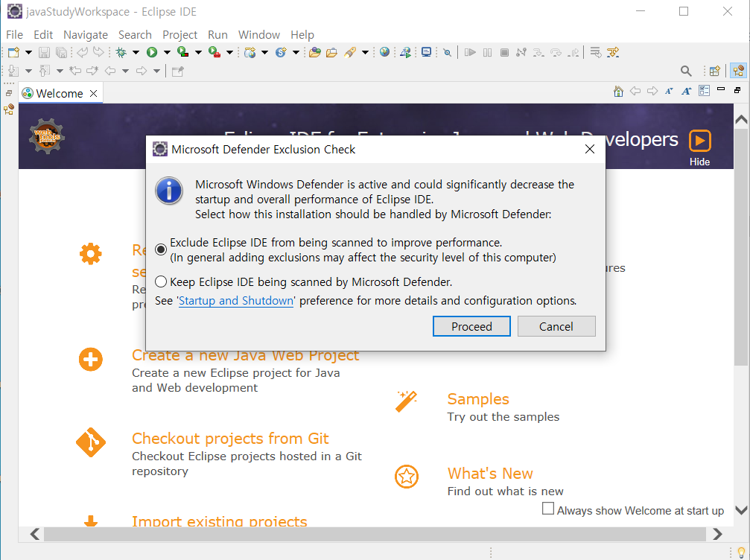The height and width of the screenshot is (560, 750).
Task: Click the horizontal scrollbar left arrow
Action: 35,534
